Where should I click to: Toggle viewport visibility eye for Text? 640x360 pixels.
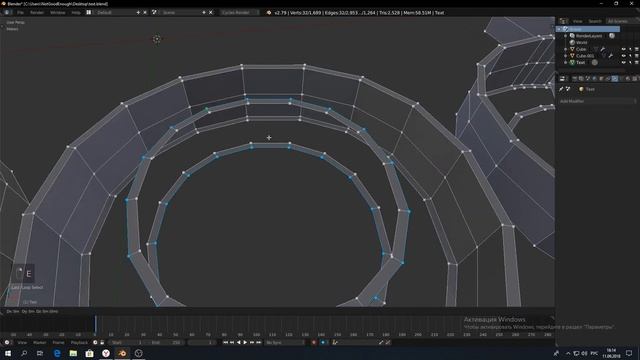coord(624,63)
